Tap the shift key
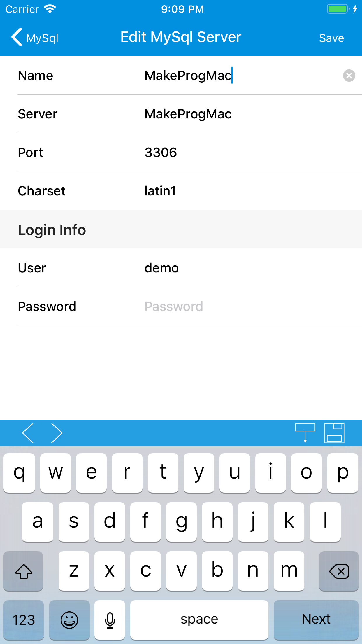The width and height of the screenshot is (362, 644). click(23, 571)
